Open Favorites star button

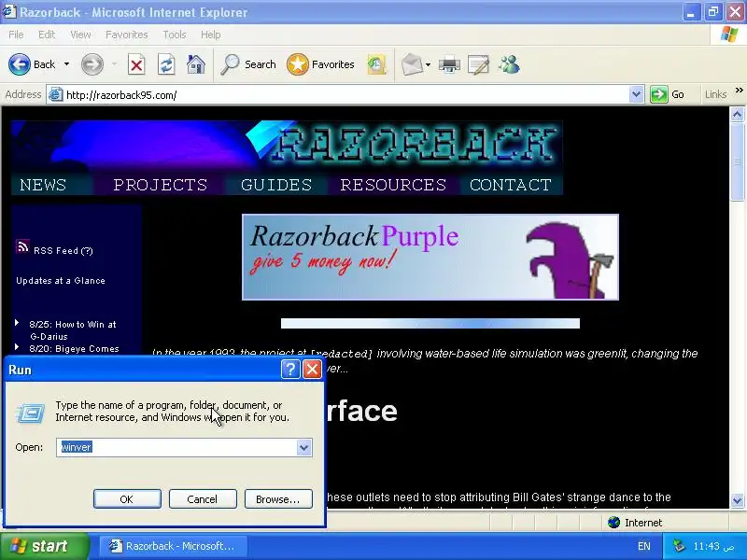coord(320,64)
